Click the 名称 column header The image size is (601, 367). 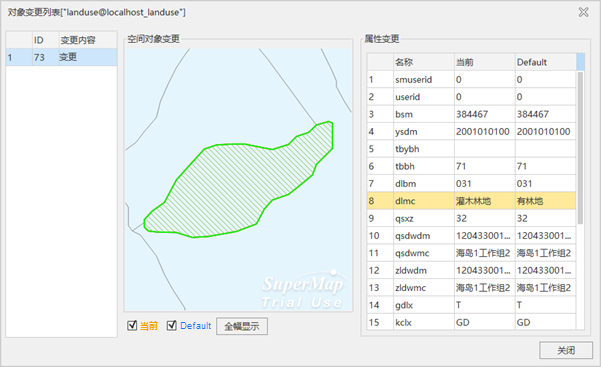coord(424,62)
